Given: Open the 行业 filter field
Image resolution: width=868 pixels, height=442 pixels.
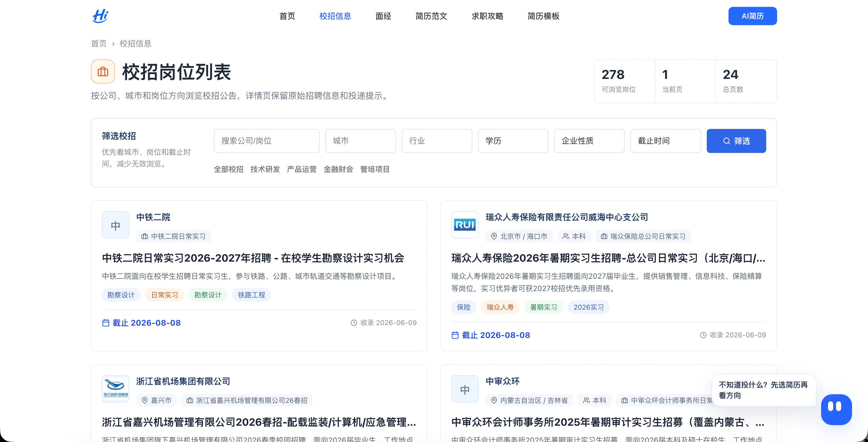Looking at the screenshot, I should click(x=437, y=141).
